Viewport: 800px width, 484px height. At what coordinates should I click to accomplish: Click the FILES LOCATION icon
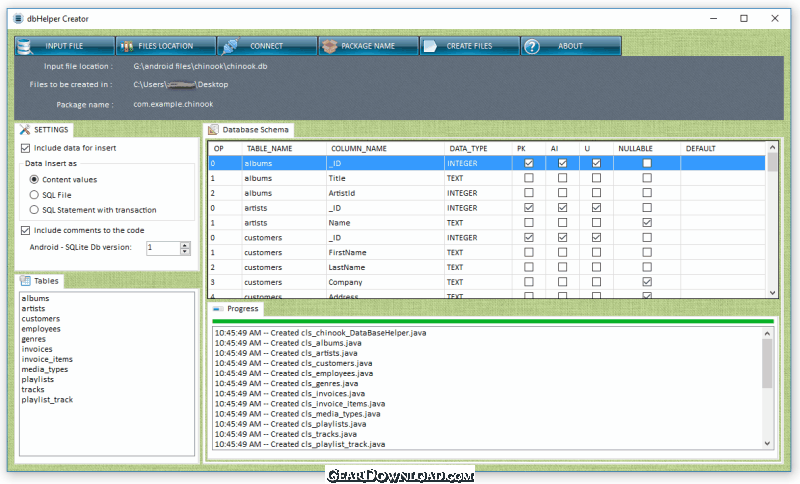coord(127,46)
